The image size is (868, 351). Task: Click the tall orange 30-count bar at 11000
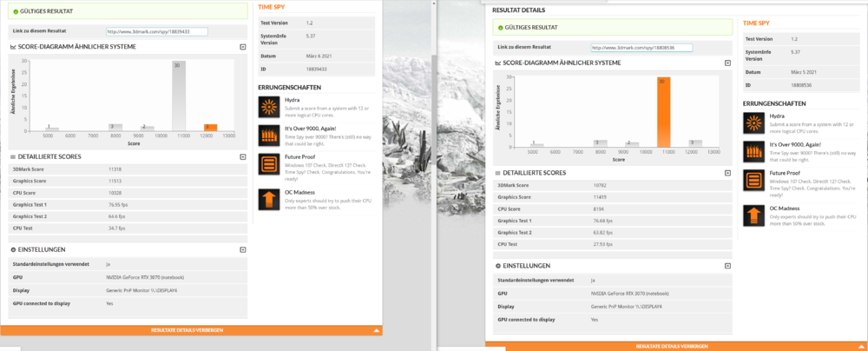[664, 112]
